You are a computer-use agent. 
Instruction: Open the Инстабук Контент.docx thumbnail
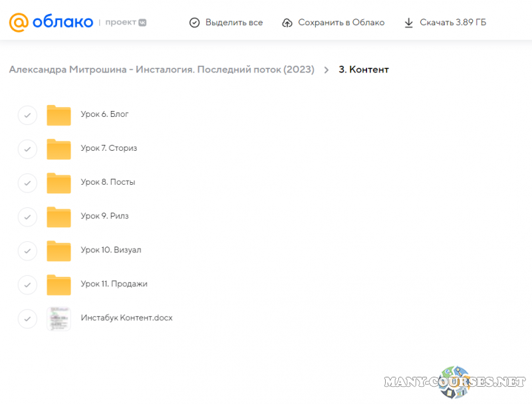(x=59, y=318)
